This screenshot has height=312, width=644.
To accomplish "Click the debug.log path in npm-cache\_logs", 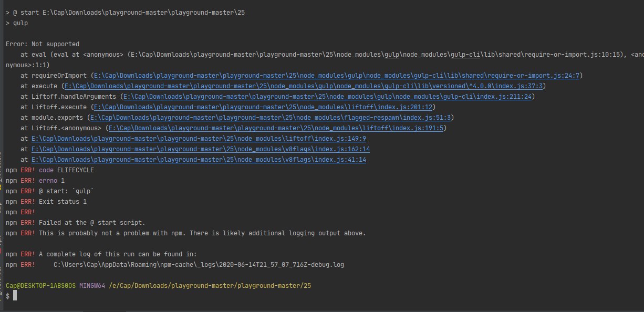I will [199, 264].
